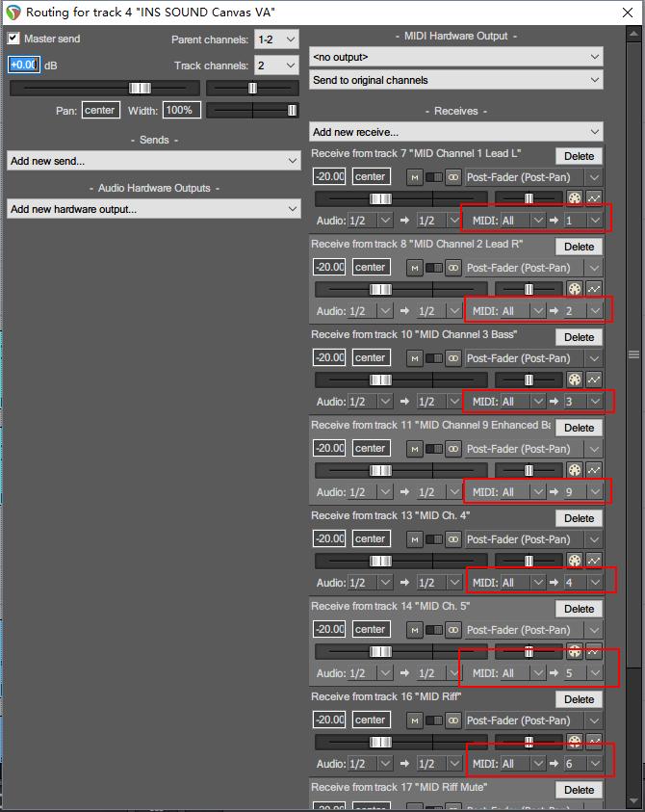Mute the receive from track 11
This screenshot has height=812, width=645.
tap(414, 449)
